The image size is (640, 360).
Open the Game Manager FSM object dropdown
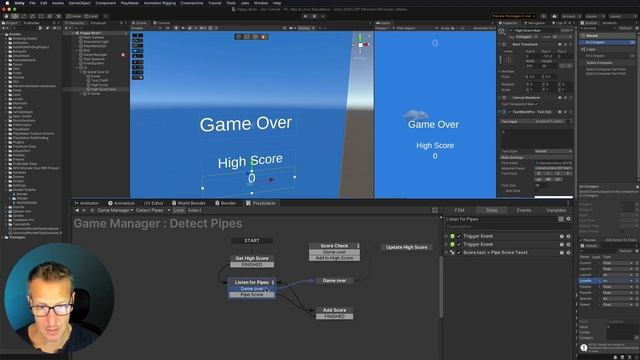pos(115,210)
